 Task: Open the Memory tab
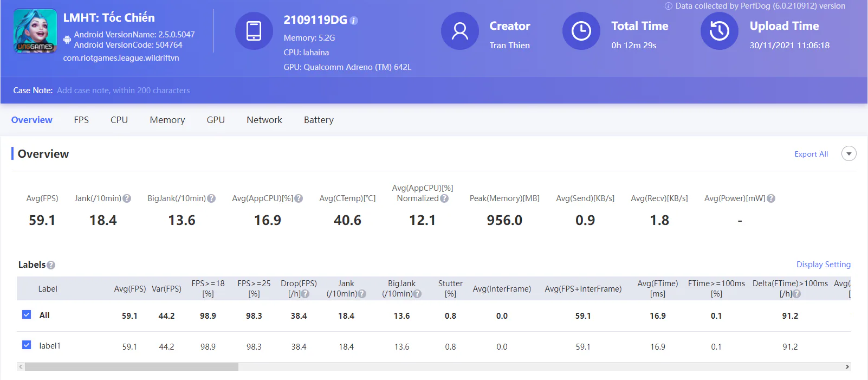coord(167,120)
